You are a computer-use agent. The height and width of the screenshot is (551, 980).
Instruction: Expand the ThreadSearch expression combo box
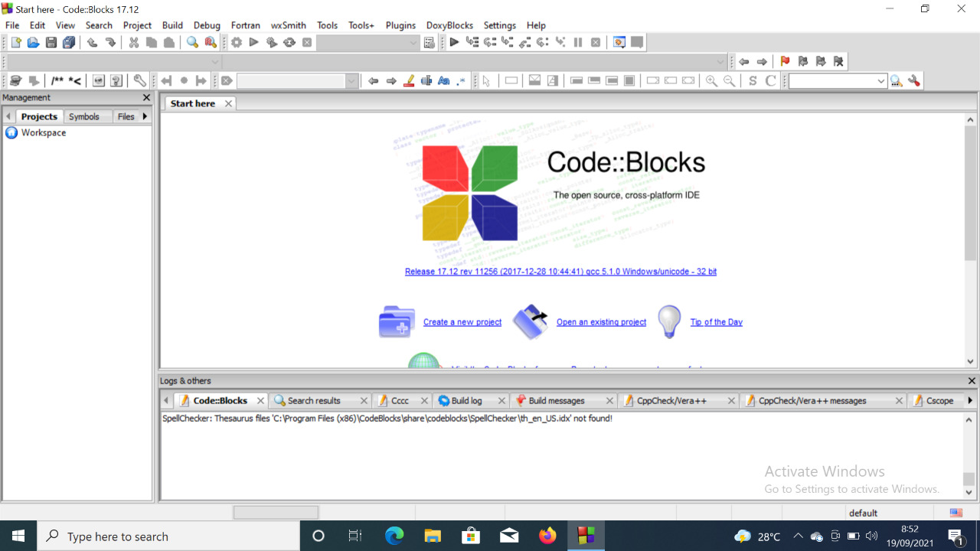coord(881,81)
